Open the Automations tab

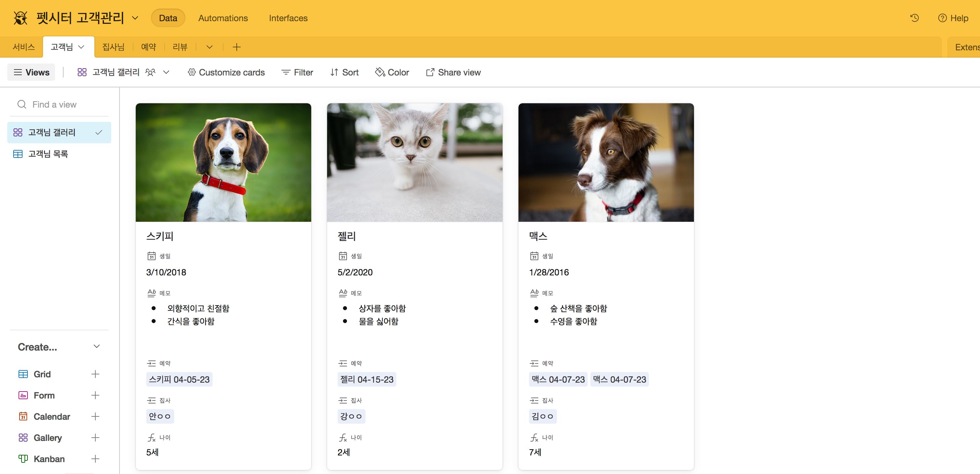(x=223, y=18)
